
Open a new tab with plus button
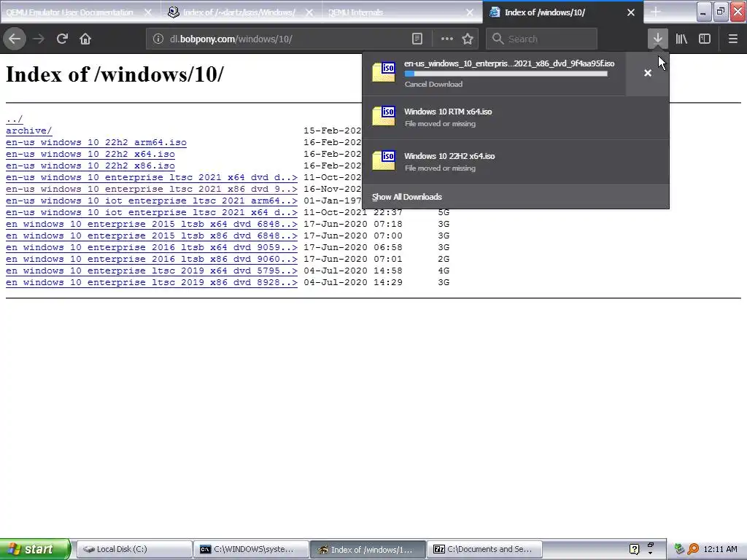coord(656,12)
